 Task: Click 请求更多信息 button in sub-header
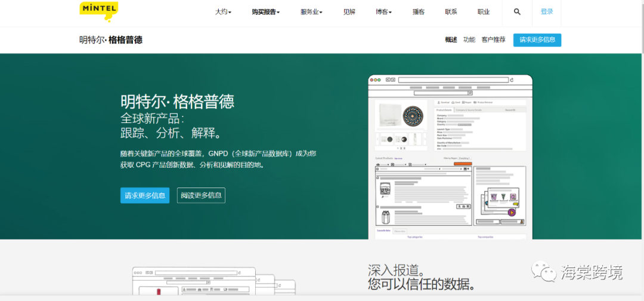click(537, 40)
